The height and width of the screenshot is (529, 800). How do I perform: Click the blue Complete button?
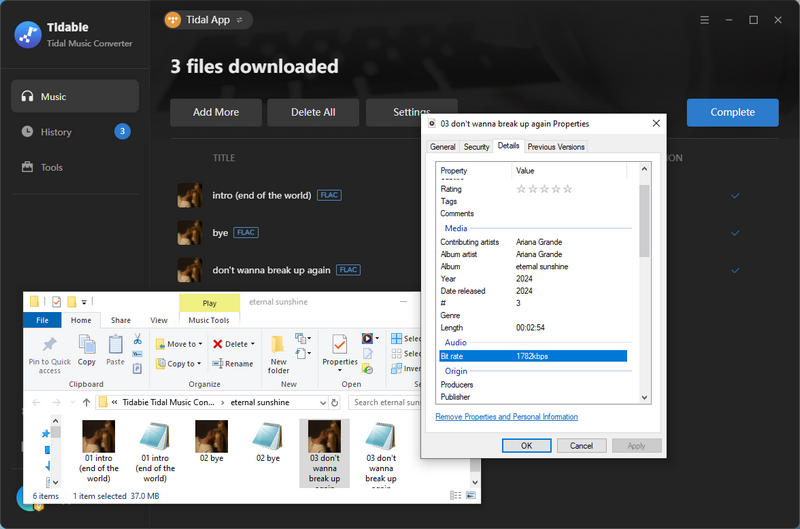[x=732, y=112]
